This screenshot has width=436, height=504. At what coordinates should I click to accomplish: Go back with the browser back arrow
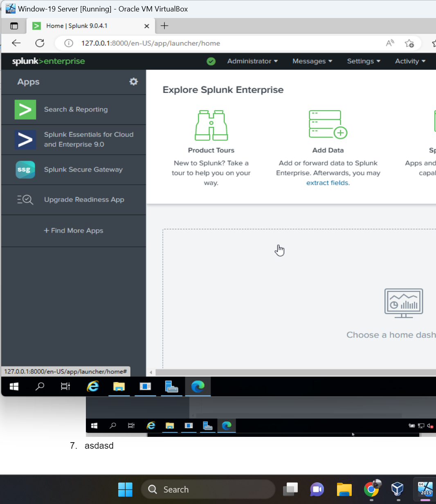[16, 43]
